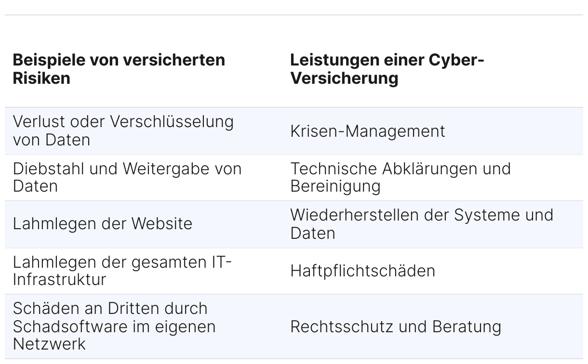
Task: Select the 'Verlust oder Verschlüsselung von Daten' cell
Action: coord(123,130)
